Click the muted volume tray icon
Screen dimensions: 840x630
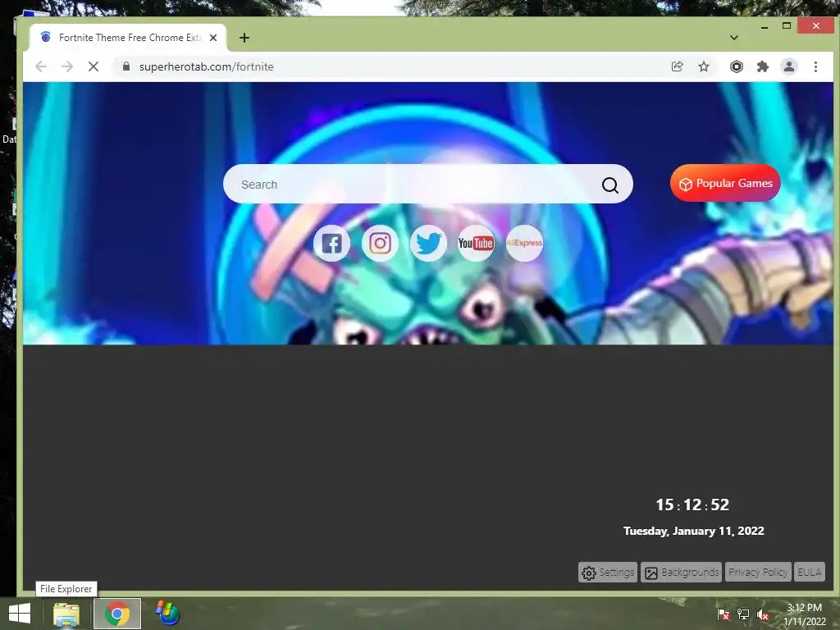(x=763, y=614)
